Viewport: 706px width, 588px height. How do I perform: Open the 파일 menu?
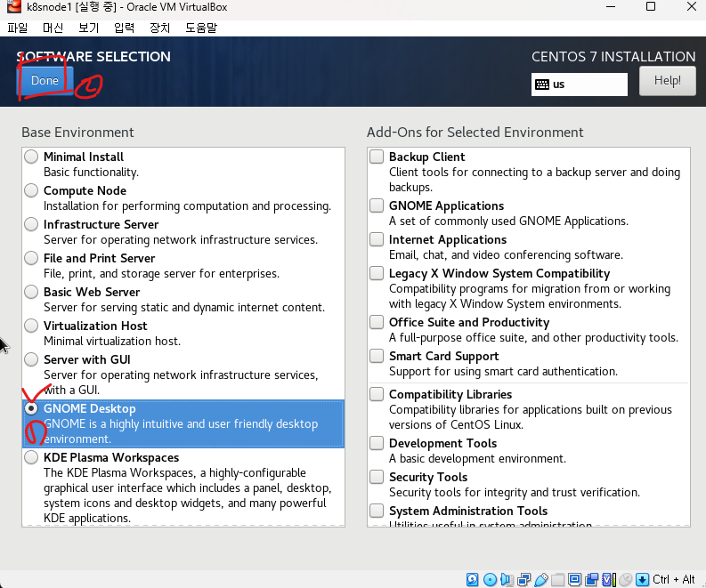(18, 28)
